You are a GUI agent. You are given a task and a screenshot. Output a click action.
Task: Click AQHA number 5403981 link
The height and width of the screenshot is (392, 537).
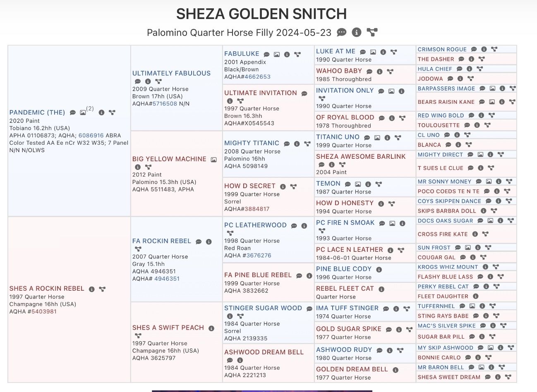coord(44,311)
